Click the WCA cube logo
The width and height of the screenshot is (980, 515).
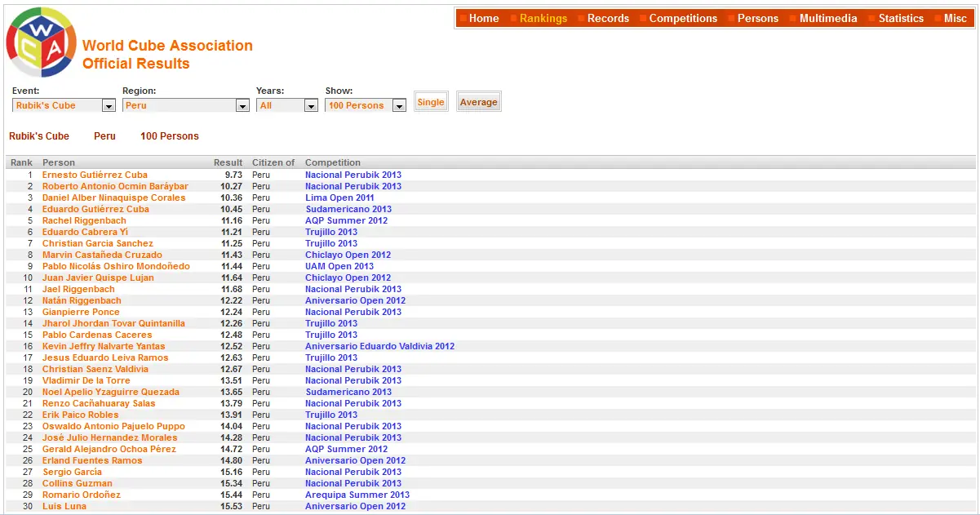coord(41,42)
